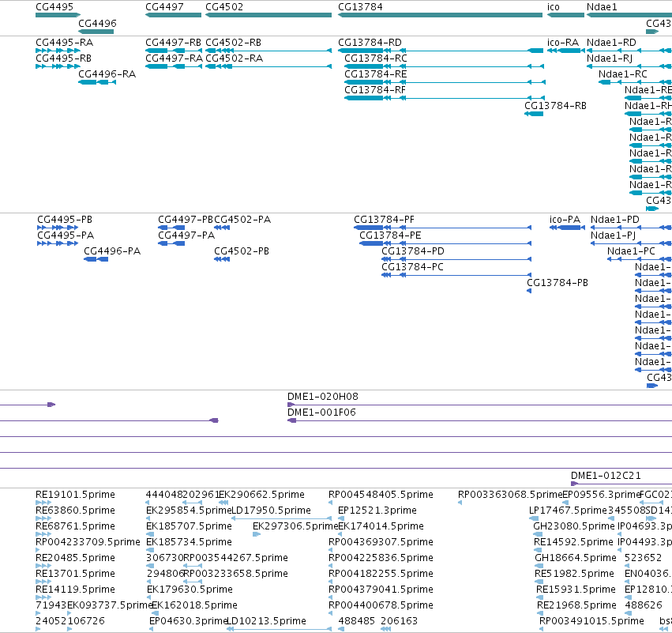Select clone DME1-020H08

[x=323, y=397]
